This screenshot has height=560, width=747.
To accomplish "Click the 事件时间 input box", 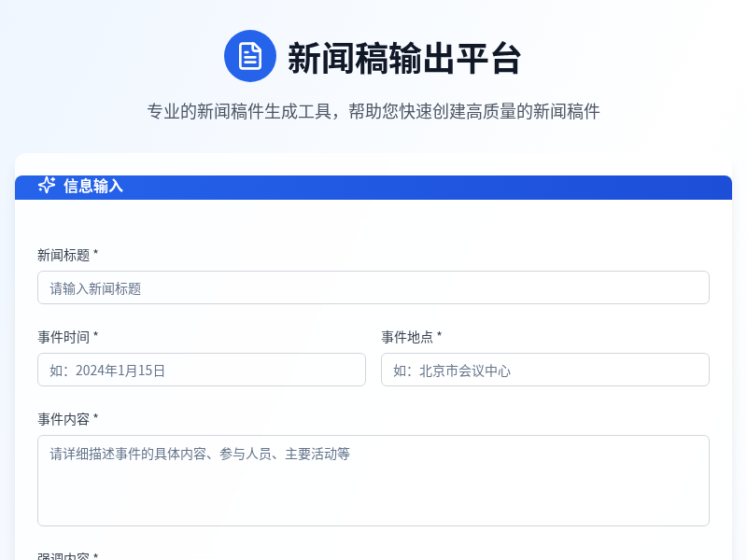I will click(x=202, y=370).
